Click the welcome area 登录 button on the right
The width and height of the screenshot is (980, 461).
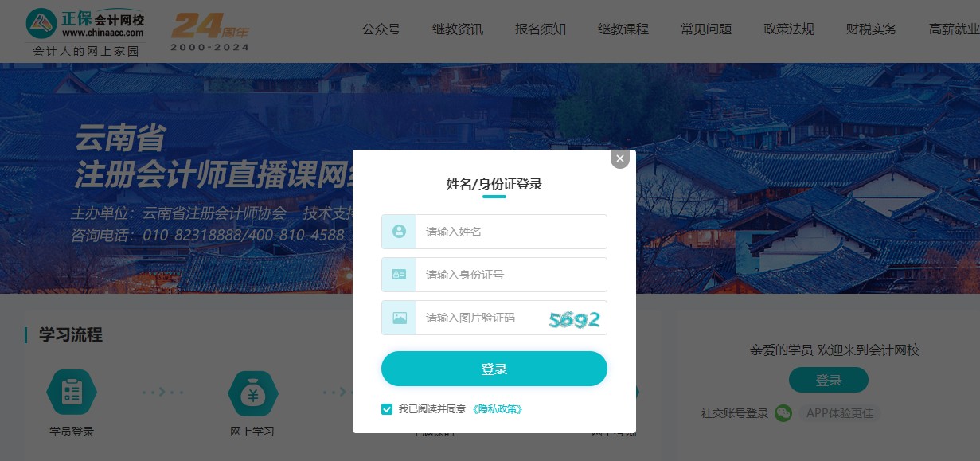coord(828,380)
